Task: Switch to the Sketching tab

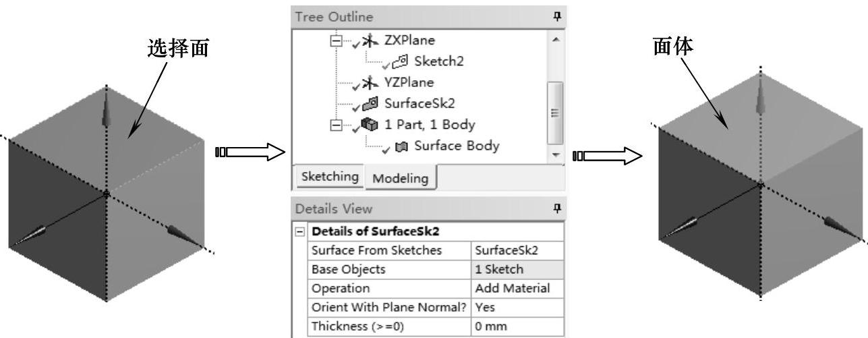Action: 330,177
